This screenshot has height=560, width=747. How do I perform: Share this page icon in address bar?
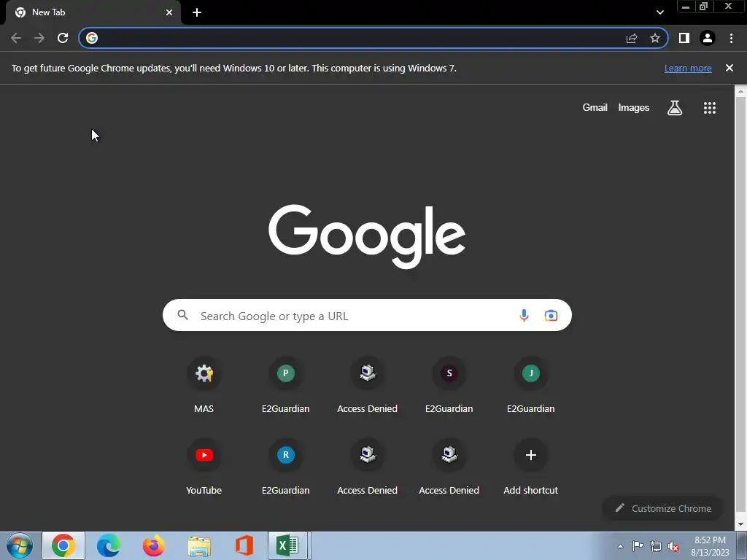632,38
